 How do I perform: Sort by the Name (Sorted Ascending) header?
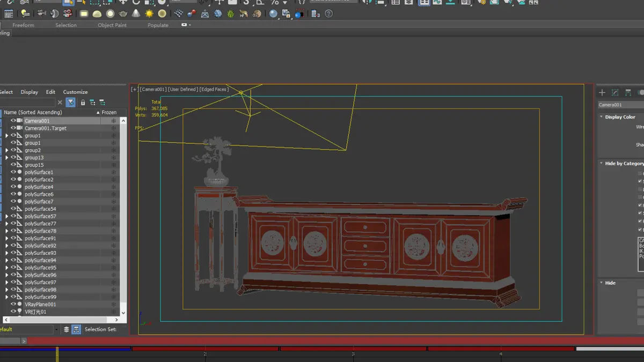pyautogui.click(x=51, y=112)
